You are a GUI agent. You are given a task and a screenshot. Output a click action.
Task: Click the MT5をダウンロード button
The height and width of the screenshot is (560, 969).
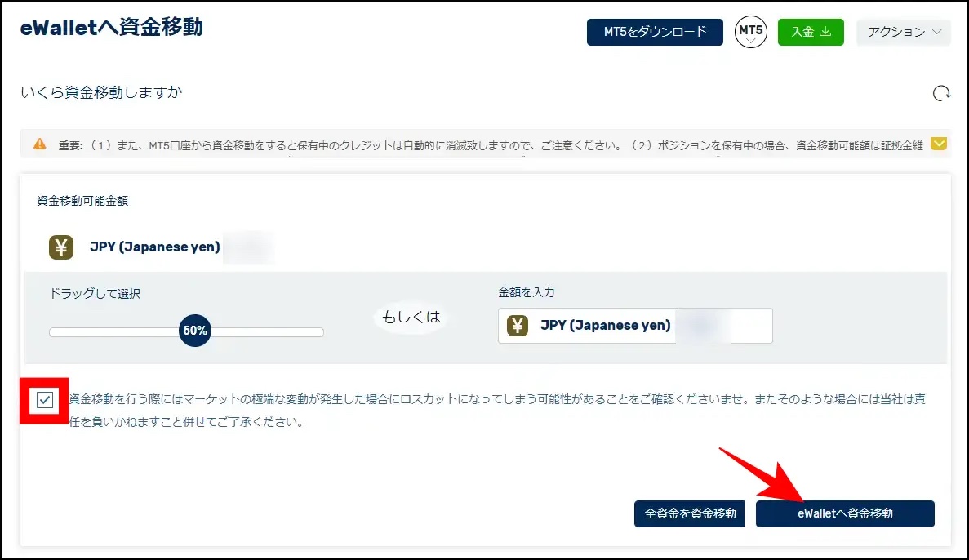click(x=654, y=32)
